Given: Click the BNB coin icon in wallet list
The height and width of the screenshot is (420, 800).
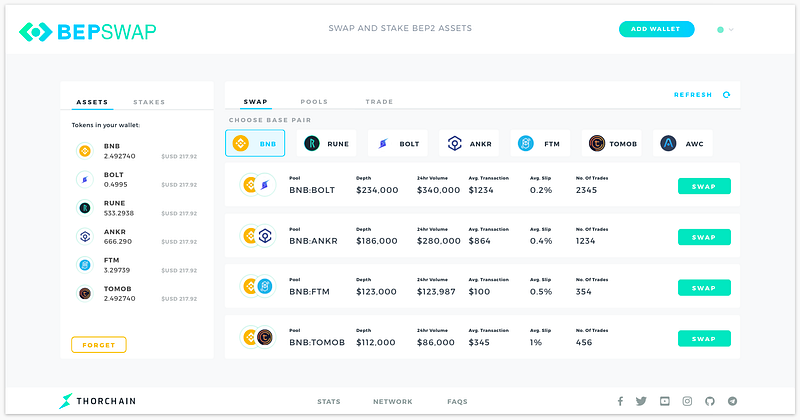Looking at the screenshot, I should (x=85, y=151).
